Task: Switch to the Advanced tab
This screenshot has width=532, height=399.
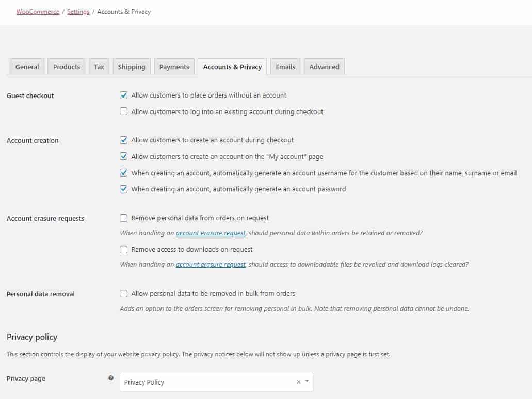Action: pyautogui.click(x=324, y=67)
